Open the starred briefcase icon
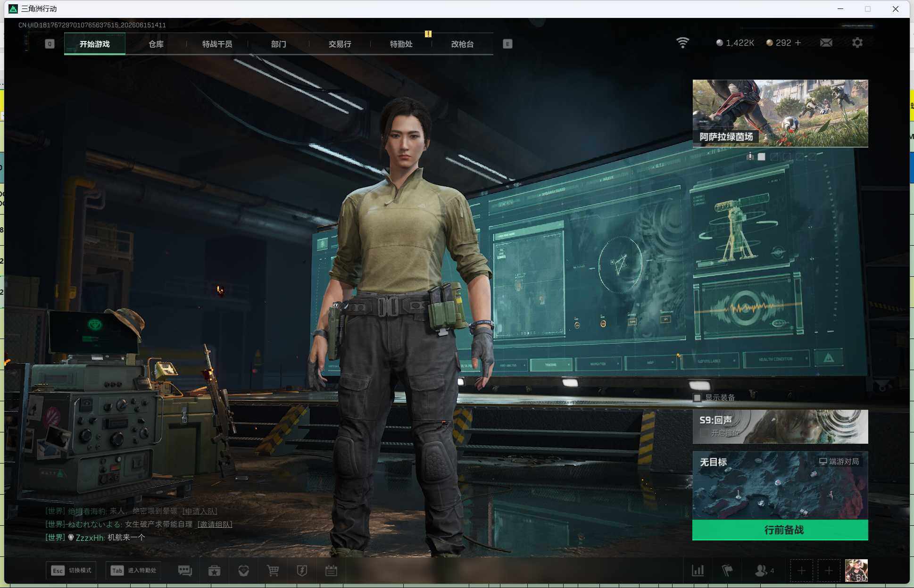 coord(215,571)
